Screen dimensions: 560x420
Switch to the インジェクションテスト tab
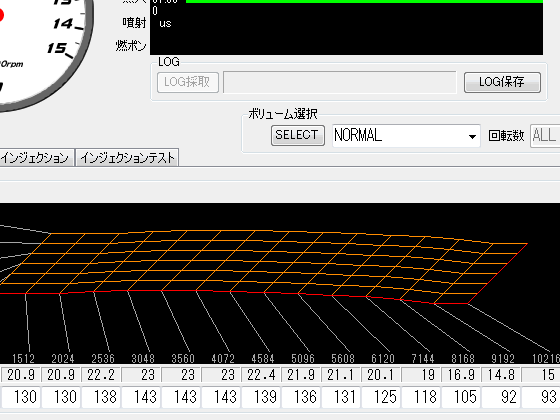click(x=127, y=158)
